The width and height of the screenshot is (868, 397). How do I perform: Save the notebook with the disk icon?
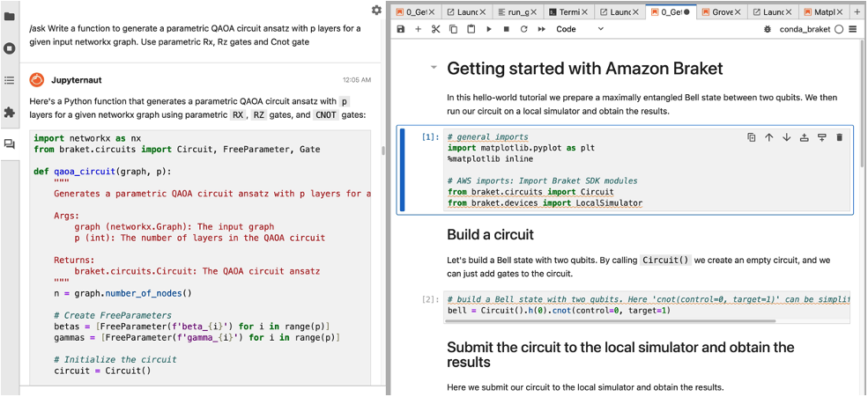[x=401, y=29]
